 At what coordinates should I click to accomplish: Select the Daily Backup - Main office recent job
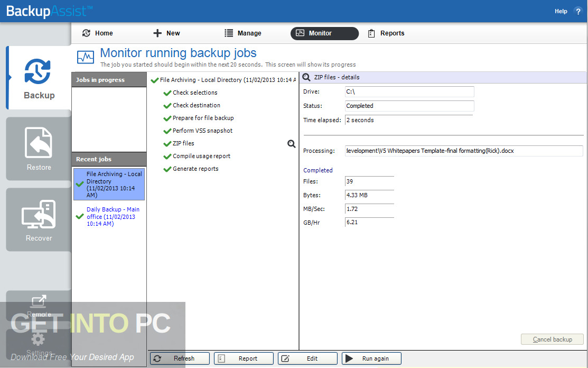[x=109, y=216]
